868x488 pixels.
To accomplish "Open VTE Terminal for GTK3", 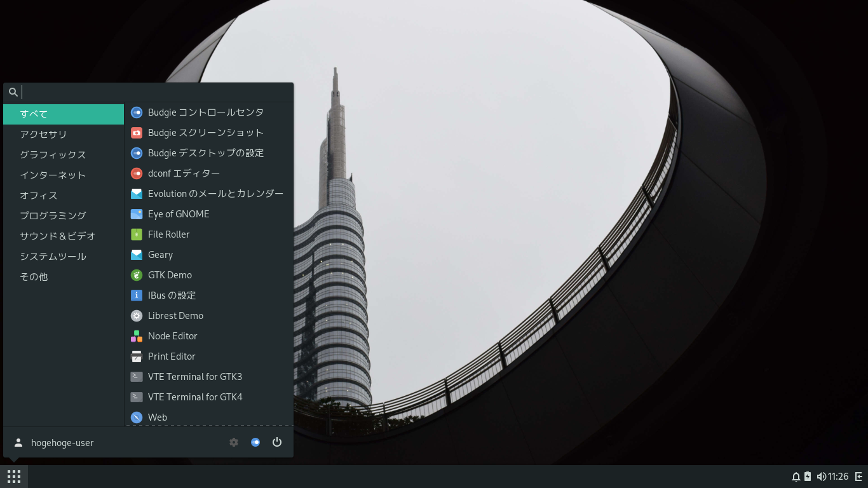I will [208, 377].
